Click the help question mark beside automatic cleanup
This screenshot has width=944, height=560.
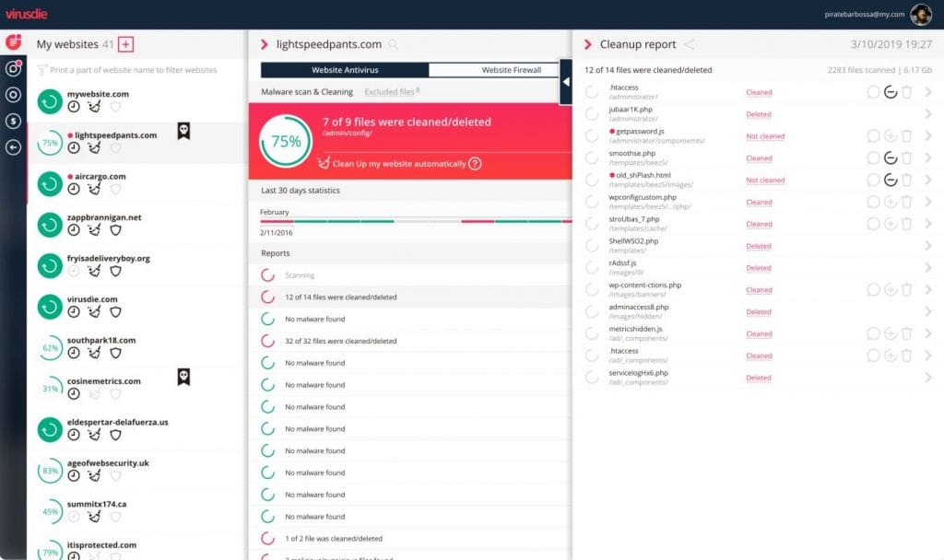475,164
